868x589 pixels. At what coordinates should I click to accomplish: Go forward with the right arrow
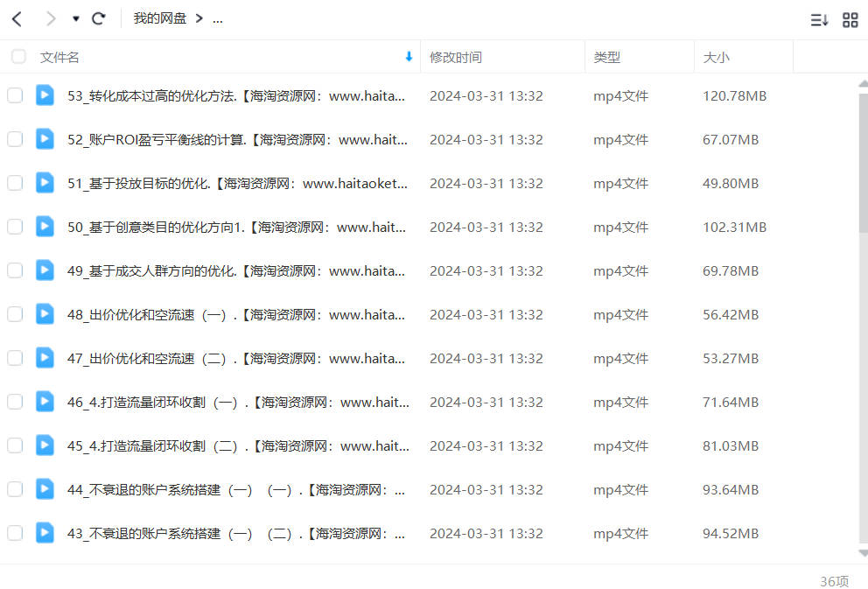click(51, 19)
